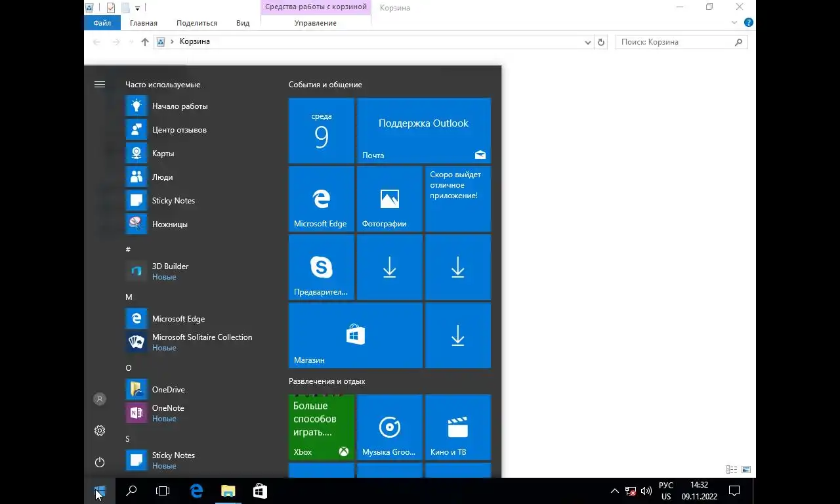Open Settings gear in Start menu
Screen dimensions: 840x504
[100, 430]
